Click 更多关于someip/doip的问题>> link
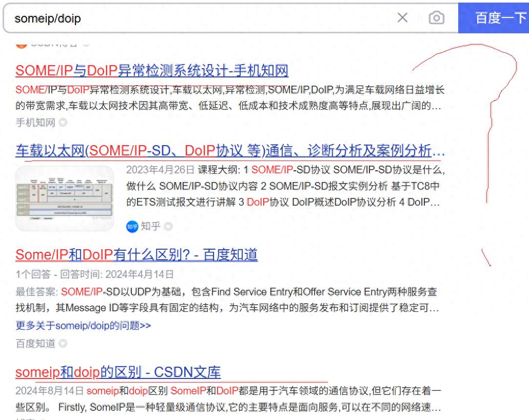Screen dimensions: 529x420 pyautogui.click(x=83, y=326)
